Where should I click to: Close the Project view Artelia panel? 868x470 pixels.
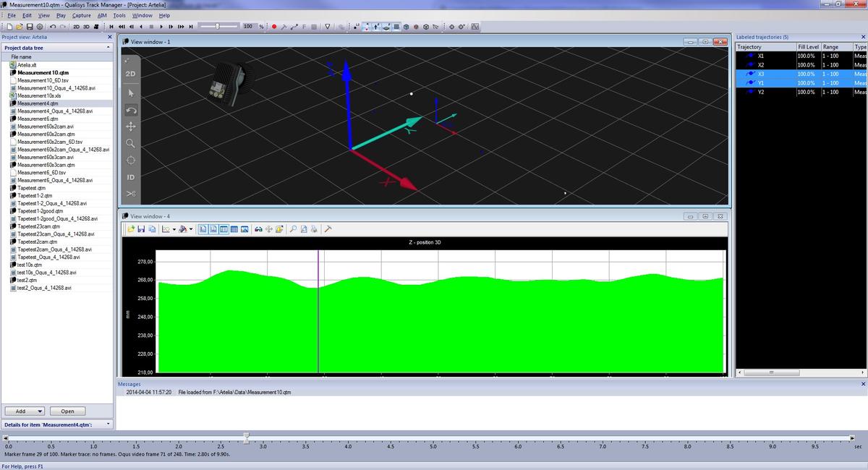click(x=109, y=37)
